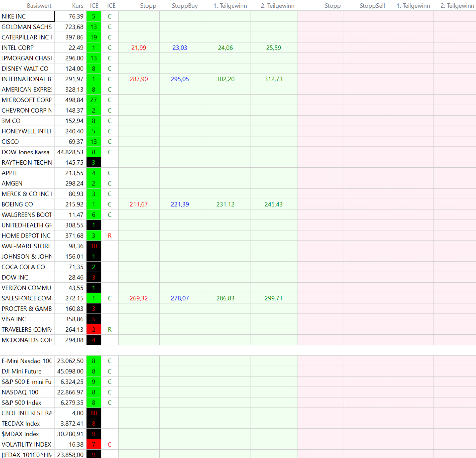Click E-Mini Nasdaq price 23.062,50

(70, 361)
